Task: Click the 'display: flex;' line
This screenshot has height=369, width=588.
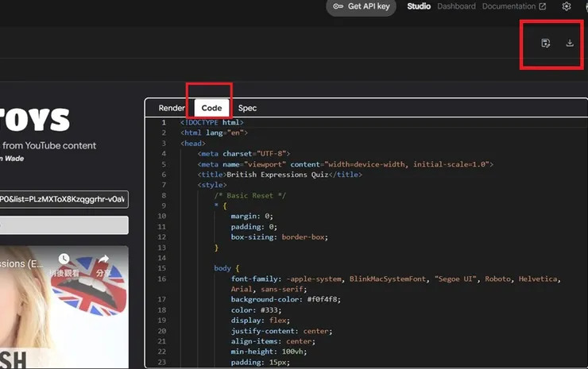Action: (x=261, y=321)
